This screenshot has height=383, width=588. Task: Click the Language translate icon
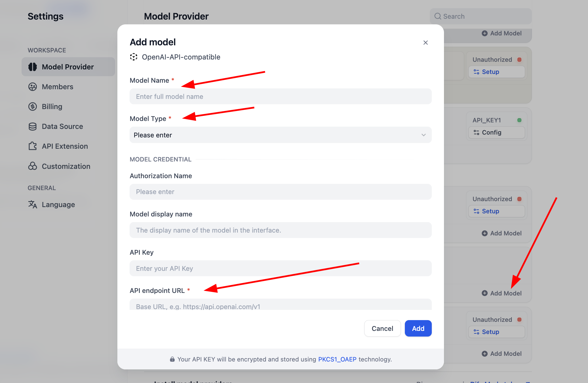point(33,204)
